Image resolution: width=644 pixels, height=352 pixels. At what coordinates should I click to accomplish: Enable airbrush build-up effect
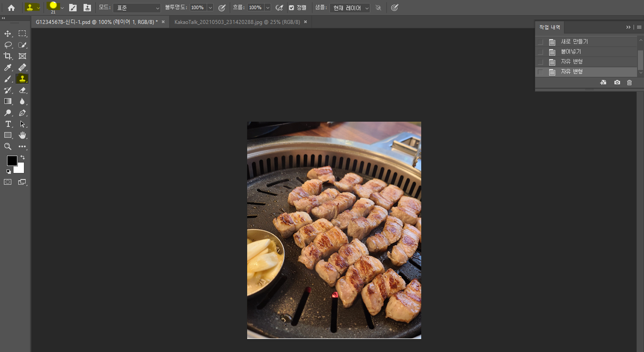click(279, 7)
